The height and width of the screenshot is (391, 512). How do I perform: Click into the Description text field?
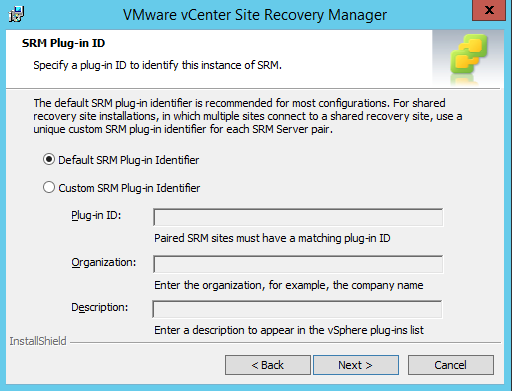tap(297, 309)
